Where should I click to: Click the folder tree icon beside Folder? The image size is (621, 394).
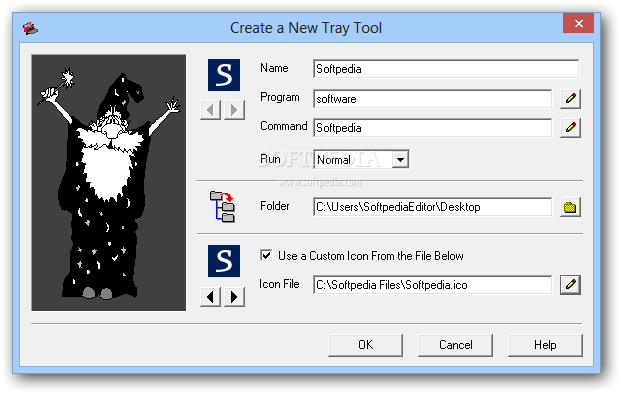coord(222,206)
